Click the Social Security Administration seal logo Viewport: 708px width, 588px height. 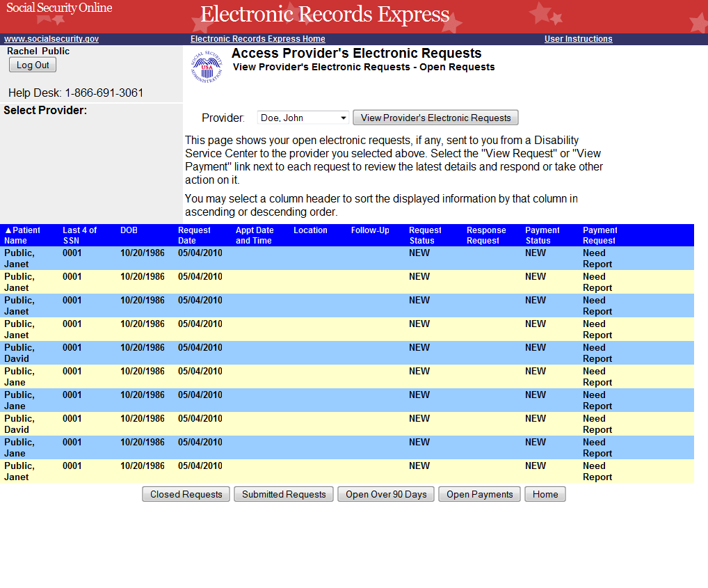(207, 67)
